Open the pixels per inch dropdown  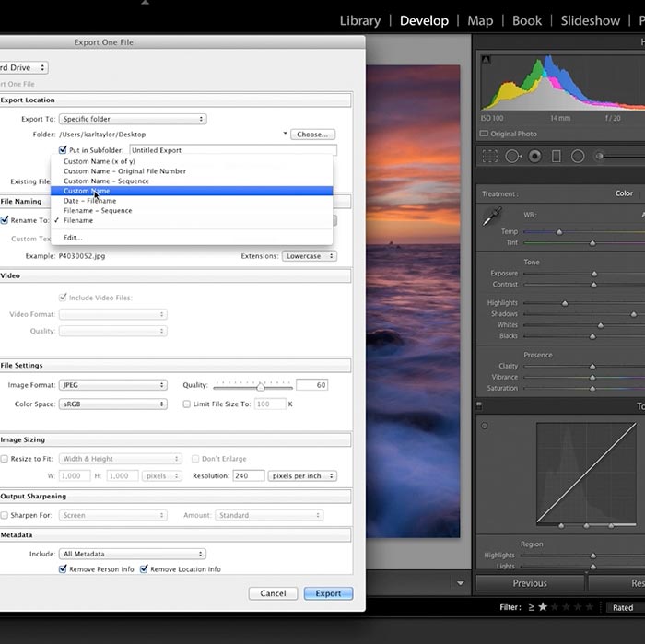(302, 475)
